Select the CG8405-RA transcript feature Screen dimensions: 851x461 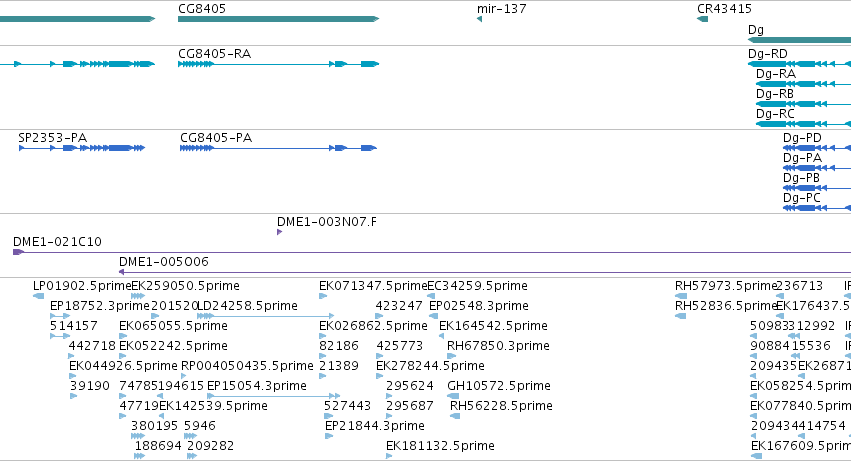click(x=278, y=64)
